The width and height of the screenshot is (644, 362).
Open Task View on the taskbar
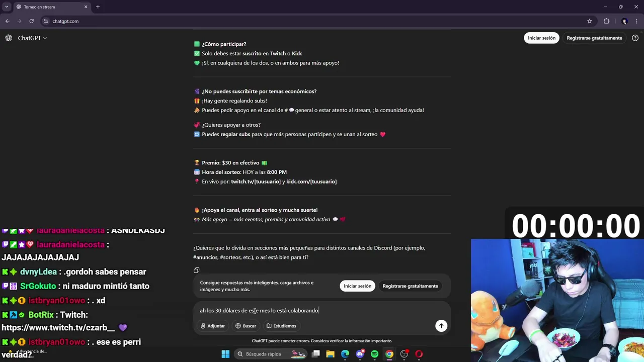click(315, 354)
